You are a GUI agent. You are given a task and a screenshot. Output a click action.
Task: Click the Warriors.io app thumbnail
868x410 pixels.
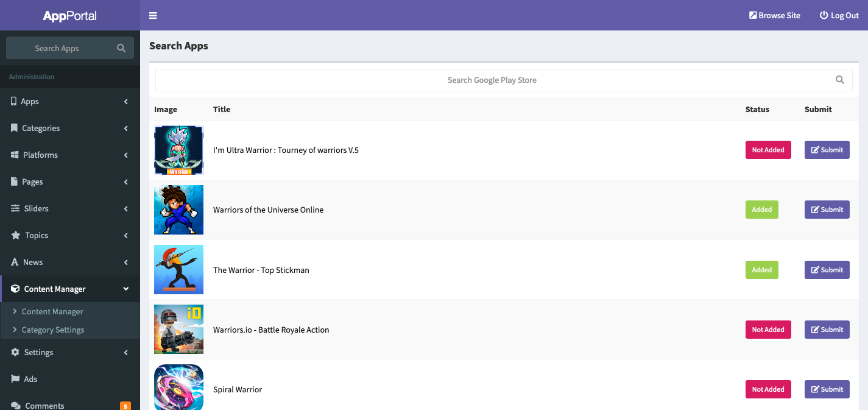click(x=178, y=330)
